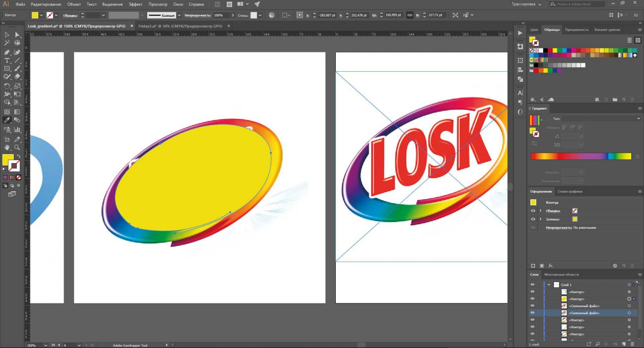This screenshot has width=644, height=348.
Task: Select the Shape Builder tool
Action: (7, 103)
